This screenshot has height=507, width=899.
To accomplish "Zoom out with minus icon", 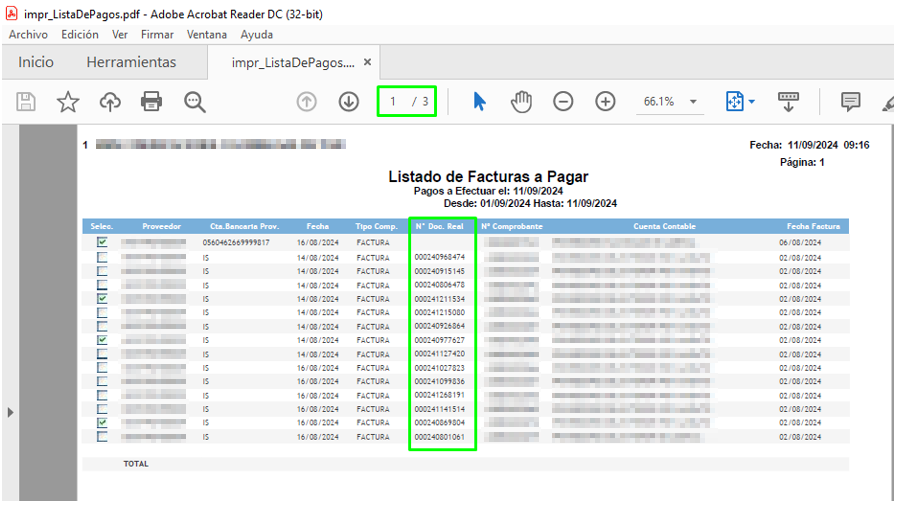I will point(563,102).
